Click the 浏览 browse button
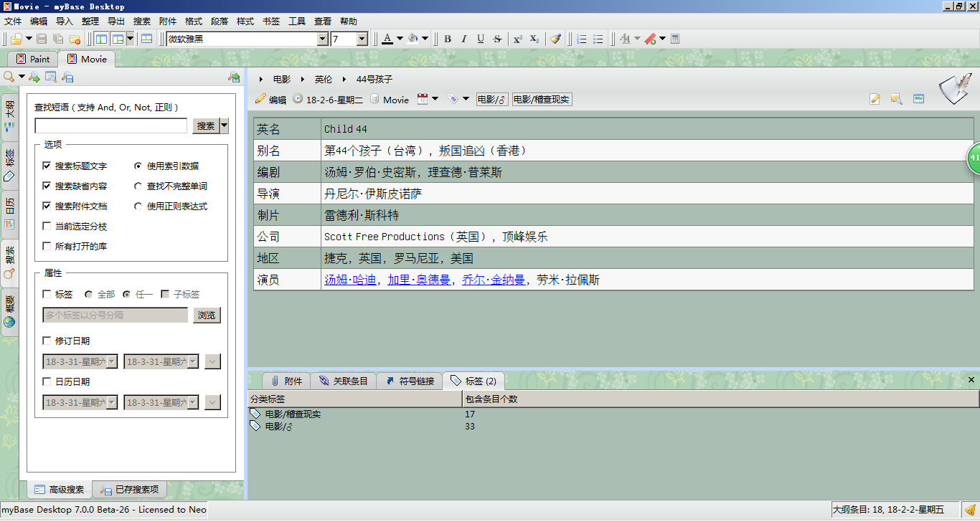Viewport: 980px width, 522px height. click(x=207, y=315)
